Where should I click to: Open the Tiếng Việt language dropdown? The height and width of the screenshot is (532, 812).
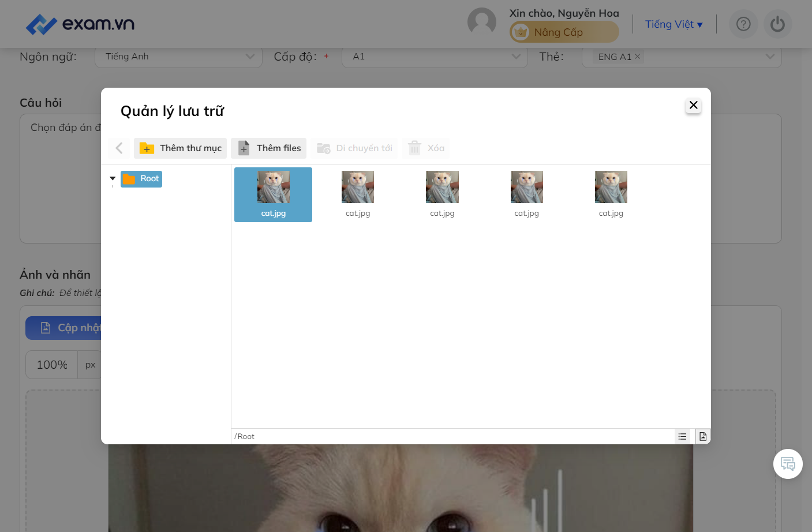(673, 24)
